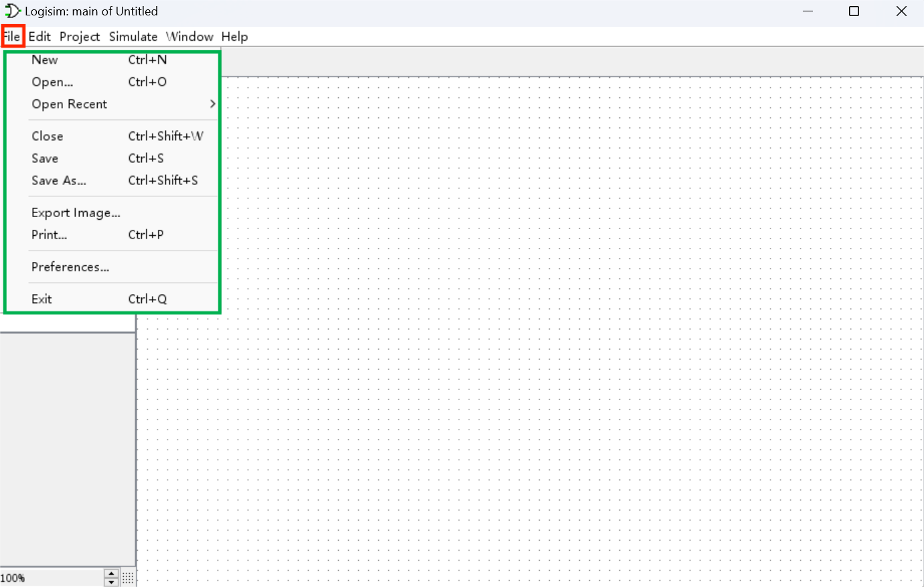Viewport: 924px width, 587px height.
Task: Click the zoom increase arrow
Action: coord(112,574)
